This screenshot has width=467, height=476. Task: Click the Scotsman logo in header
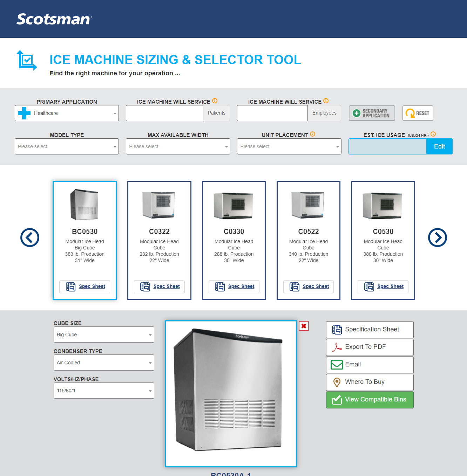54,19
